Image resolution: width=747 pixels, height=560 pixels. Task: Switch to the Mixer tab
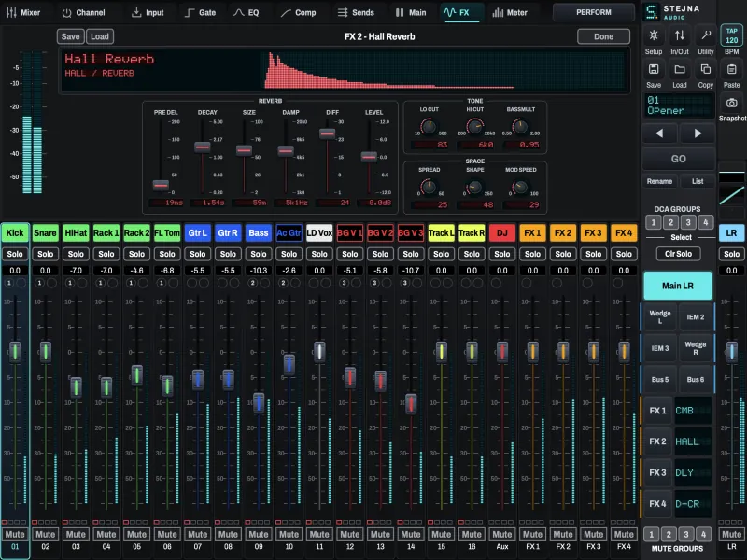click(x=23, y=12)
